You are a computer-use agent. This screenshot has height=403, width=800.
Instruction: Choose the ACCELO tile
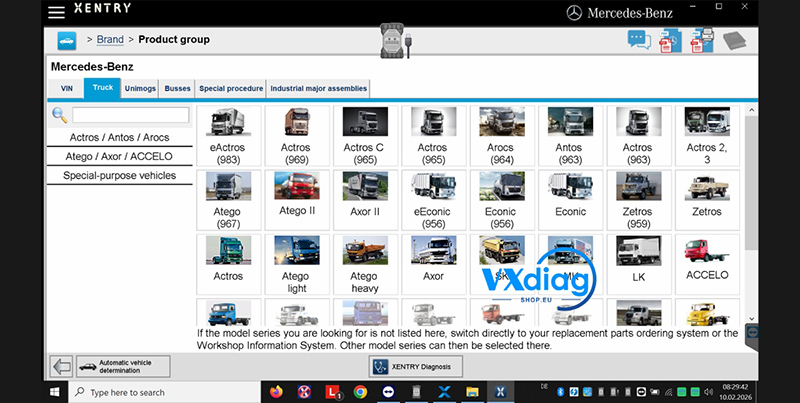(x=707, y=264)
